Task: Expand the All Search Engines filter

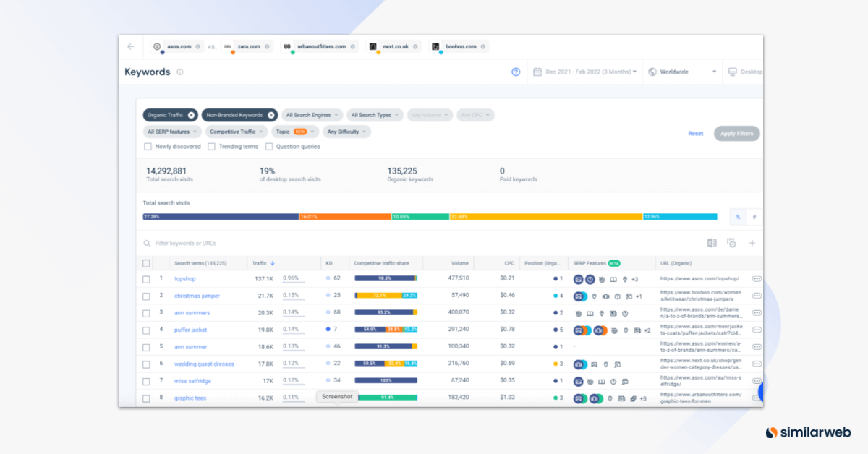Action: tap(312, 115)
